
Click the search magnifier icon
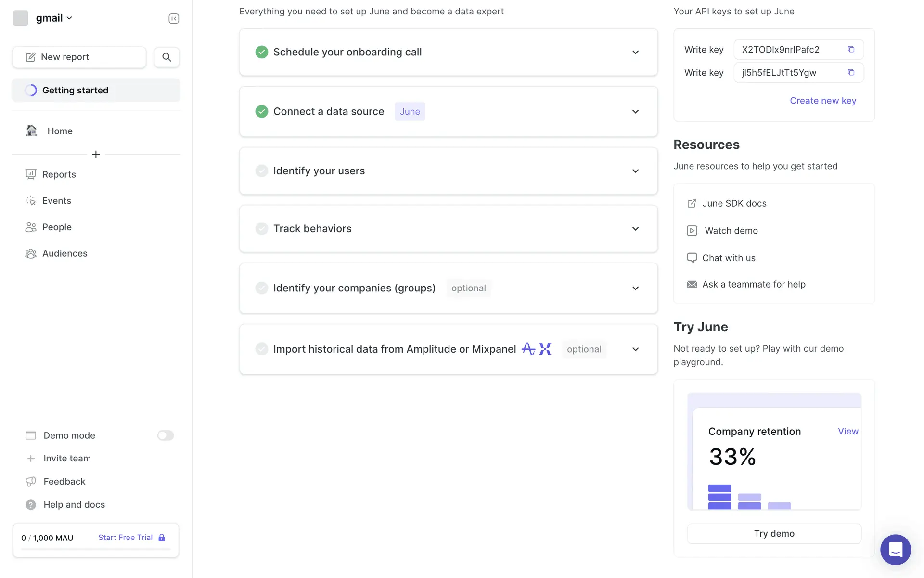pyautogui.click(x=167, y=57)
